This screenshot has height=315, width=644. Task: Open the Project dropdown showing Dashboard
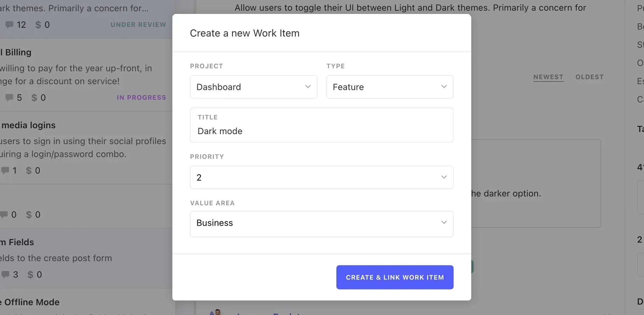click(x=253, y=87)
